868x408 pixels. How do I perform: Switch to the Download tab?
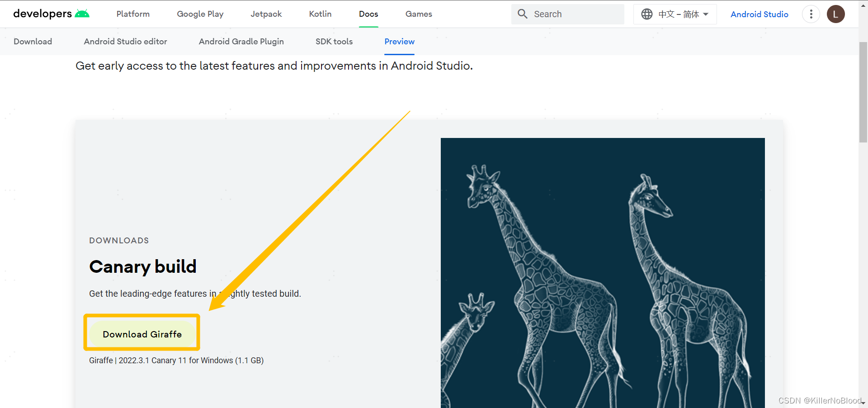point(33,42)
